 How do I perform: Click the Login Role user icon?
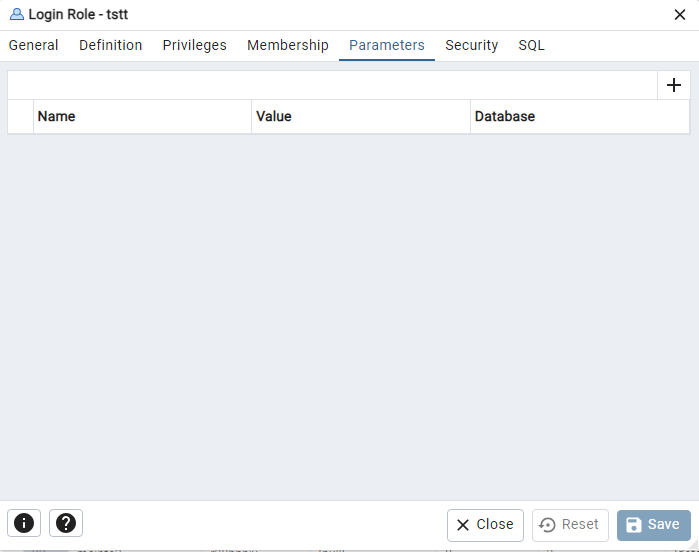coord(16,14)
